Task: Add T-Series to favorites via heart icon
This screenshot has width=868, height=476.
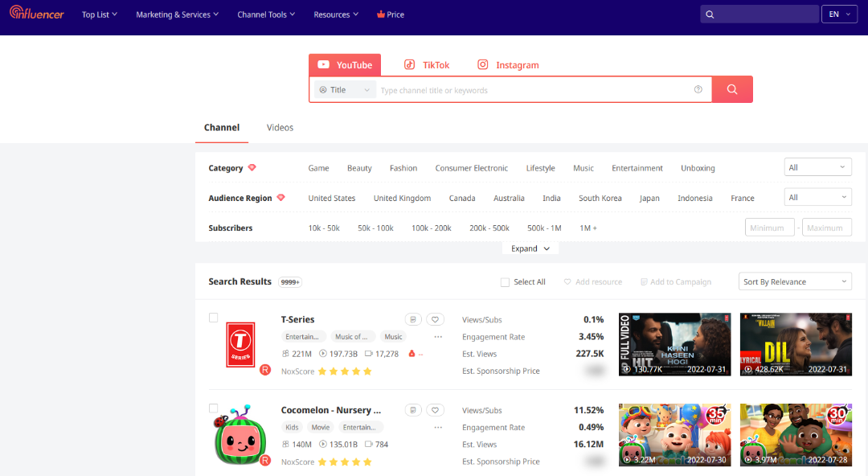Action: pos(435,319)
